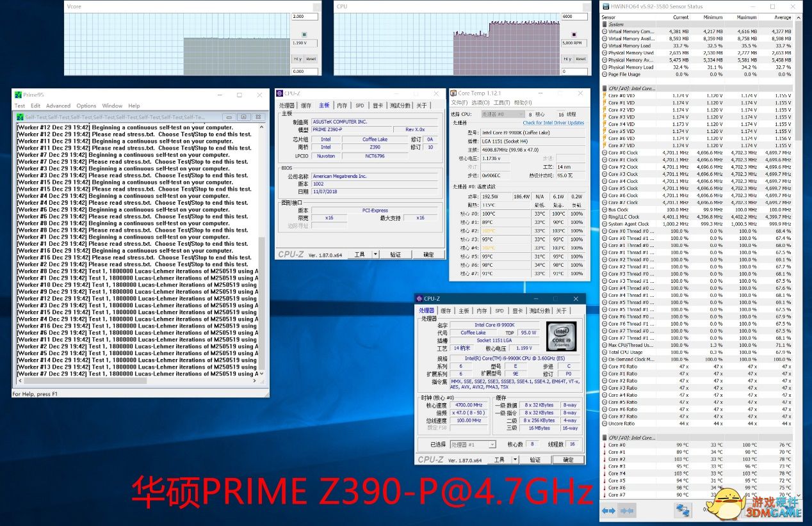This screenshot has height=526, width=812.
Task: Switch to 测试分数 tab in upper CPU-Z
Action: (x=400, y=106)
